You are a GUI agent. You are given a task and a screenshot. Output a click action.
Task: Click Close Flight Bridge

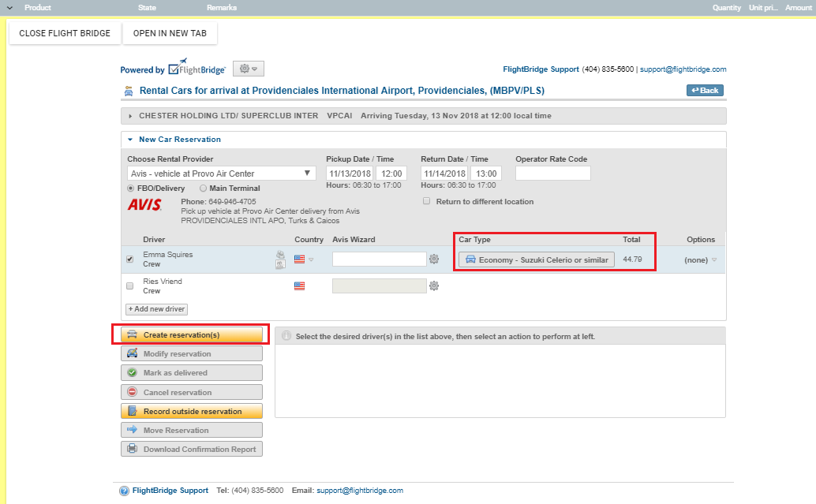pyautogui.click(x=65, y=33)
